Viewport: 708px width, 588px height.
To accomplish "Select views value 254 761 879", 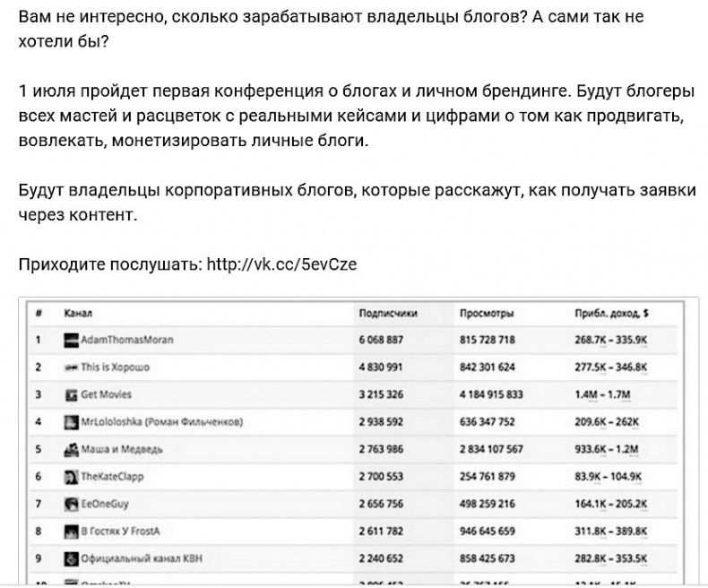I will (x=488, y=477).
